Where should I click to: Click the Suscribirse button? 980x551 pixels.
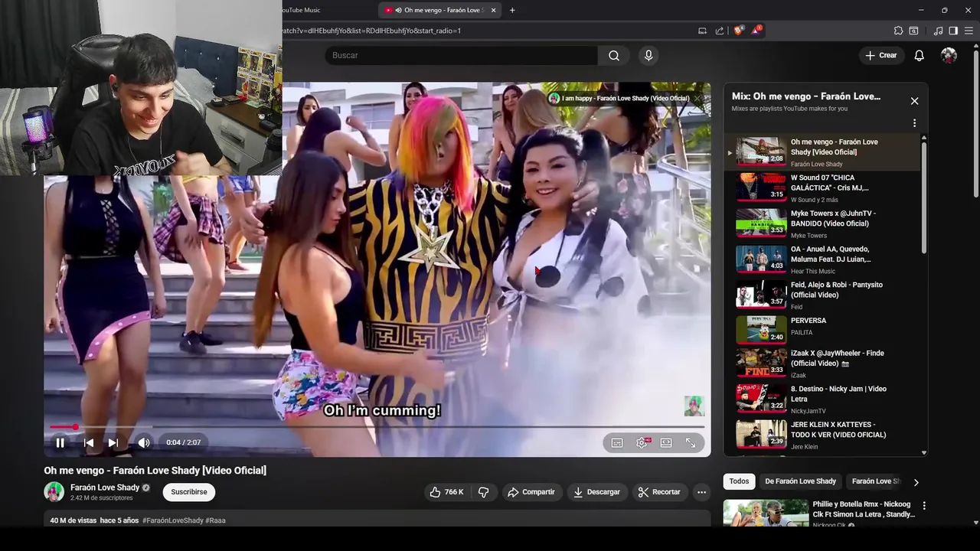click(x=188, y=492)
